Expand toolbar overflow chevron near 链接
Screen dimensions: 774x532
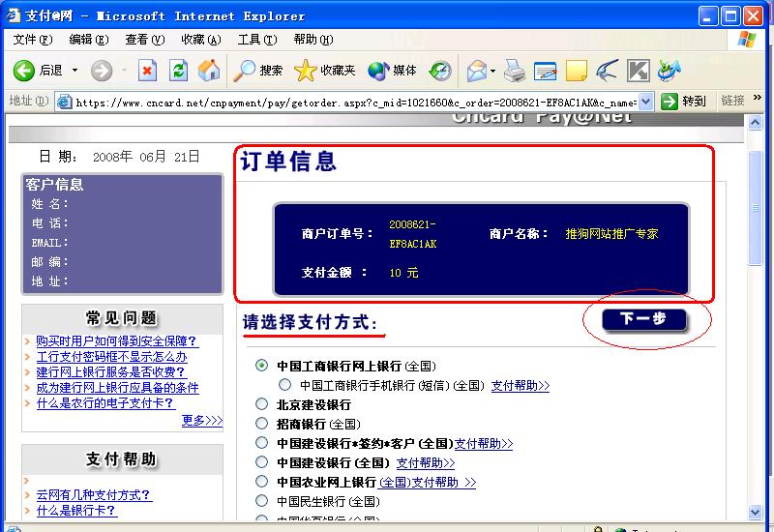click(x=758, y=98)
